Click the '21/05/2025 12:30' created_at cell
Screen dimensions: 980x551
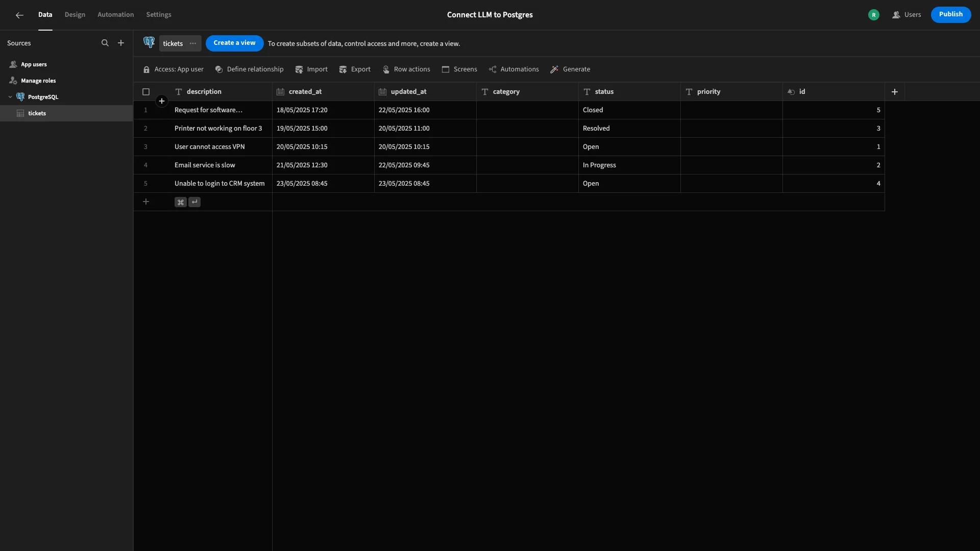tap(323, 165)
